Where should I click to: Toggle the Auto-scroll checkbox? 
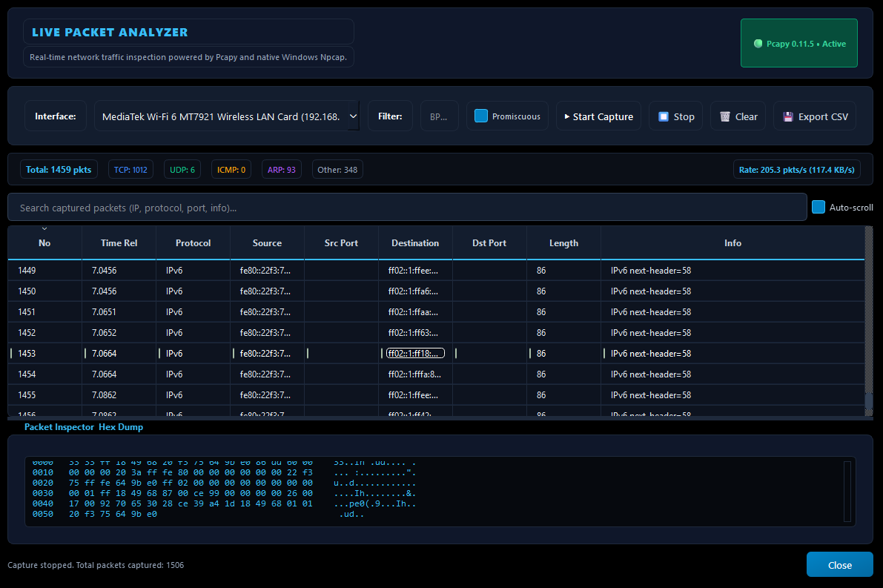coord(818,208)
